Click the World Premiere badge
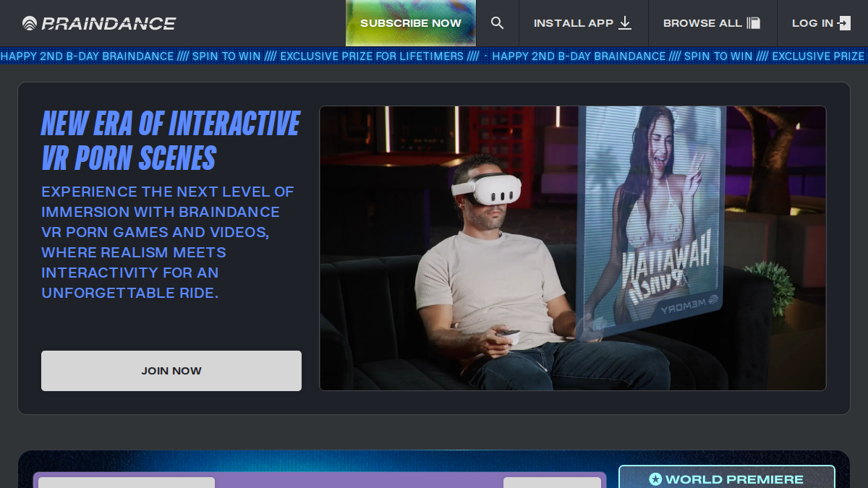 (727, 478)
